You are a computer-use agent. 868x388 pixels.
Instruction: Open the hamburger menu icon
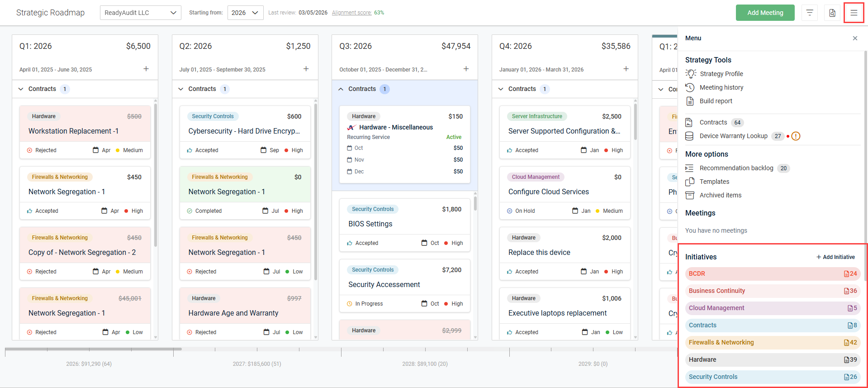(x=854, y=13)
